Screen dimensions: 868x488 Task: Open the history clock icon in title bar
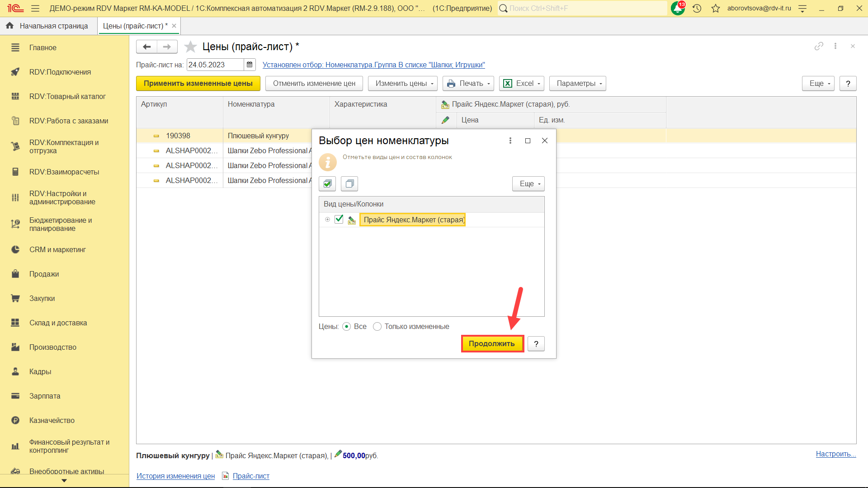click(x=697, y=8)
